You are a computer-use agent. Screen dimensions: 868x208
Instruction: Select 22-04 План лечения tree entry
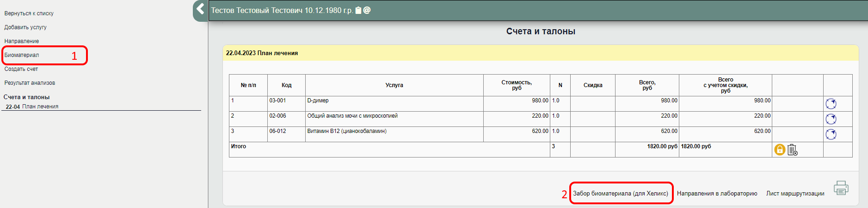point(32,107)
